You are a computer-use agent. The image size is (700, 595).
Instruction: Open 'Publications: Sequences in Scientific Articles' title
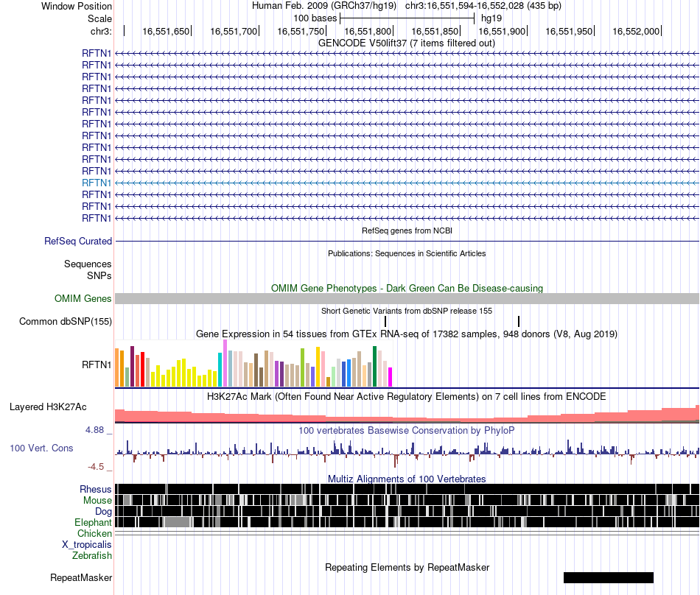click(407, 253)
